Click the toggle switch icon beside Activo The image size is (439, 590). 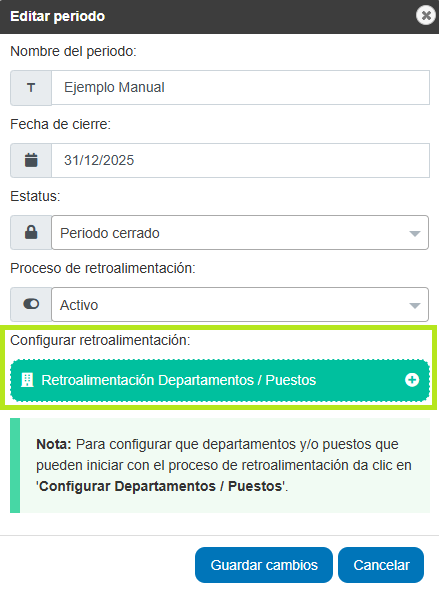31,304
